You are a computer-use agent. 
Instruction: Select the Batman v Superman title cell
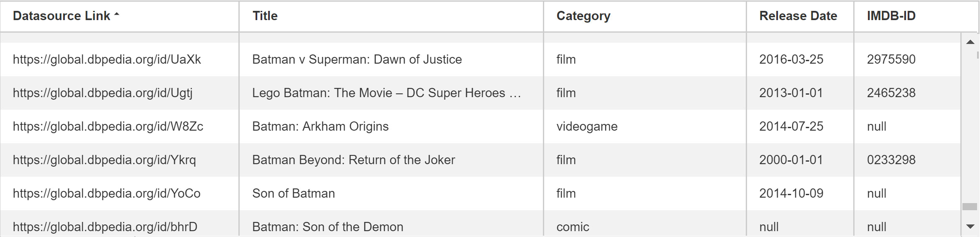click(391, 59)
